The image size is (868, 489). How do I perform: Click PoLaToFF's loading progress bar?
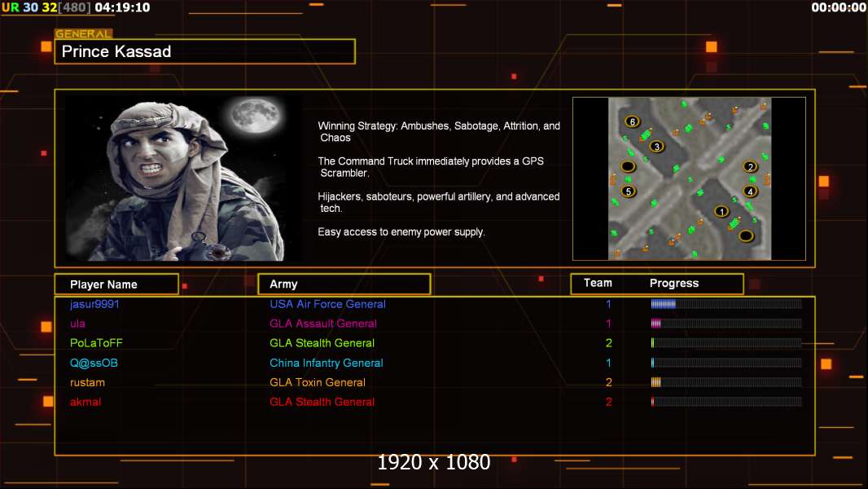click(x=726, y=343)
